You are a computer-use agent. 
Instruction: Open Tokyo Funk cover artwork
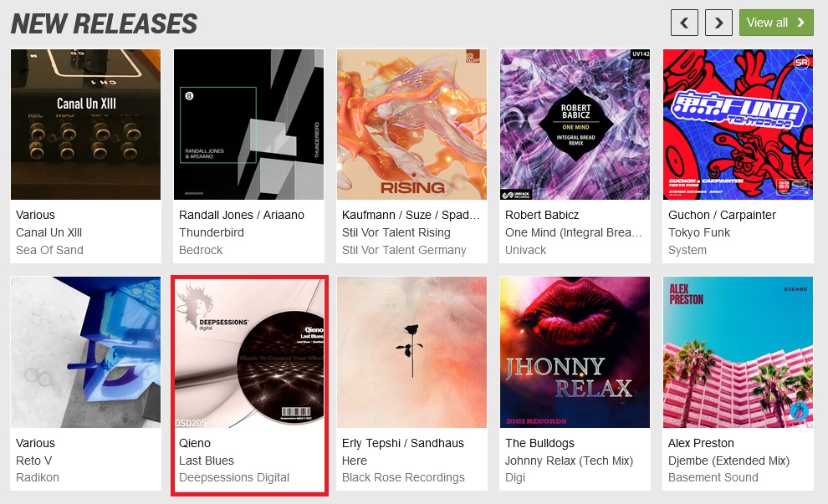click(739, 125)
